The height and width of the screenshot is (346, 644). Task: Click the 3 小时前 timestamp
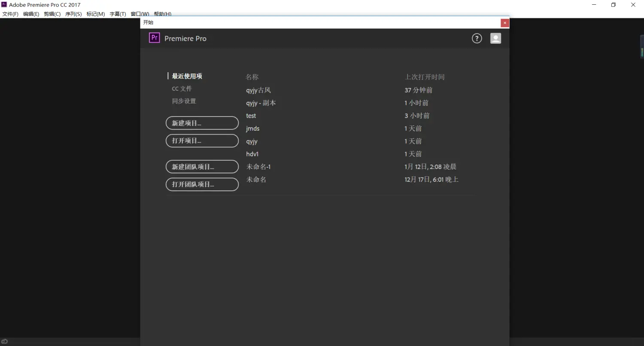tap(417, 116)
